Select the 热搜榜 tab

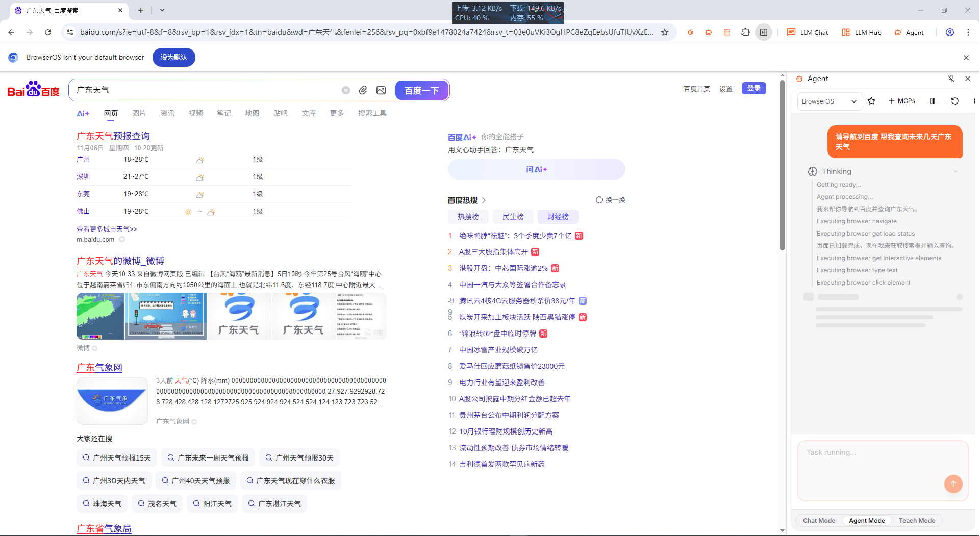(468, 217)
